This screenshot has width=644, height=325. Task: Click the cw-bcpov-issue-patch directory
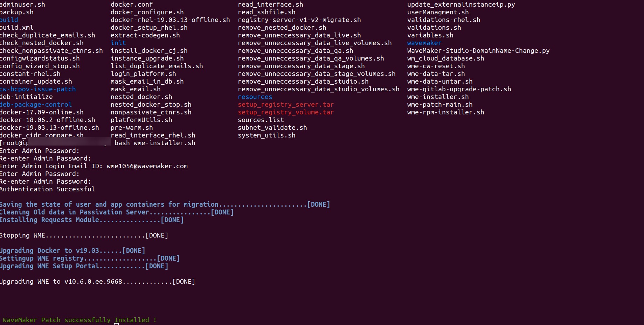[x=38, y=89]
